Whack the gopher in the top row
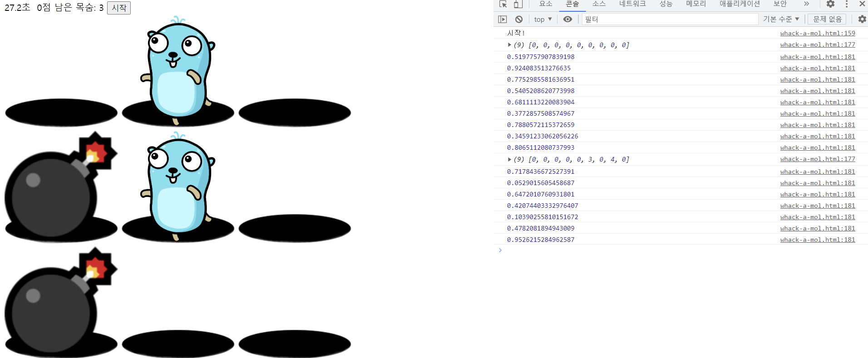 click(178, 70)
